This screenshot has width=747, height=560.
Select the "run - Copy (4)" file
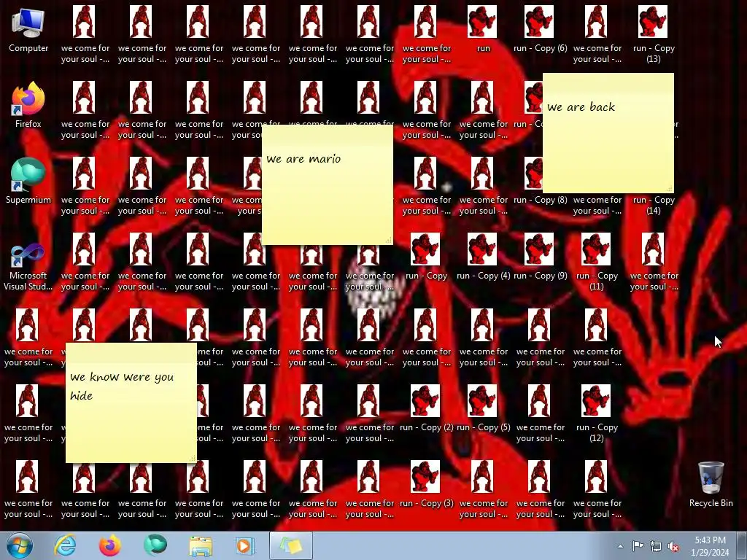click(x=483, y=257)
